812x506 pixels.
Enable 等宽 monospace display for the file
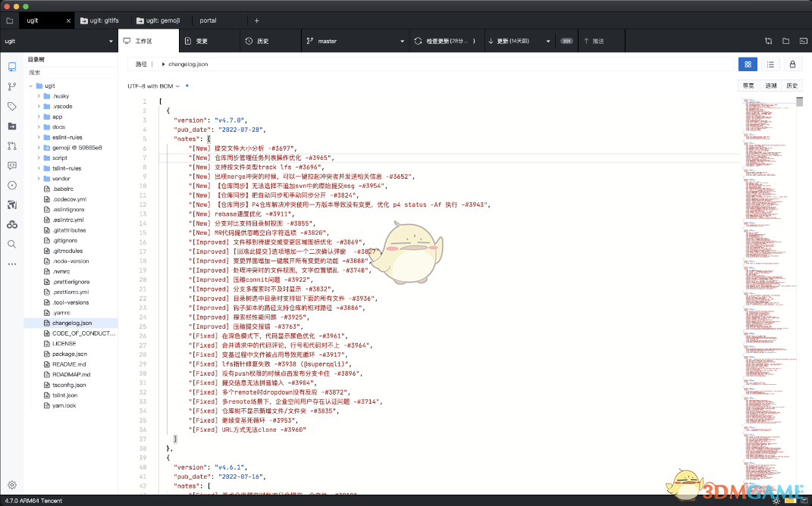point(748,86)
